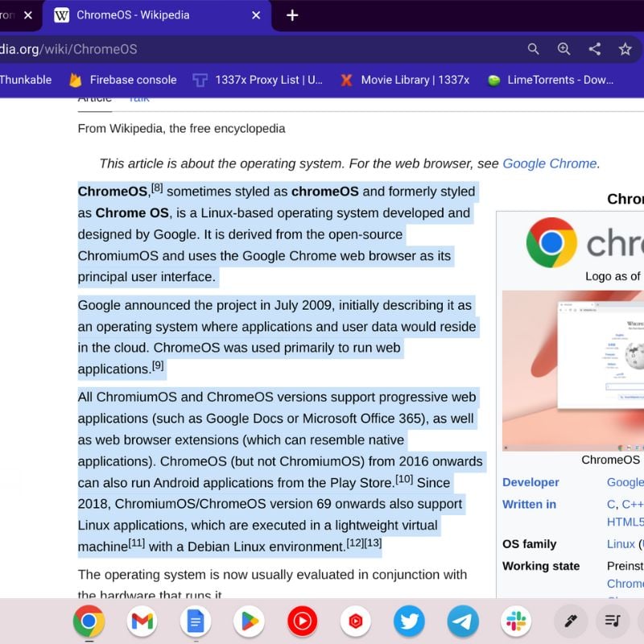Open the share icon in the address bar
The image size is (644, 644).
pos(595,49)
